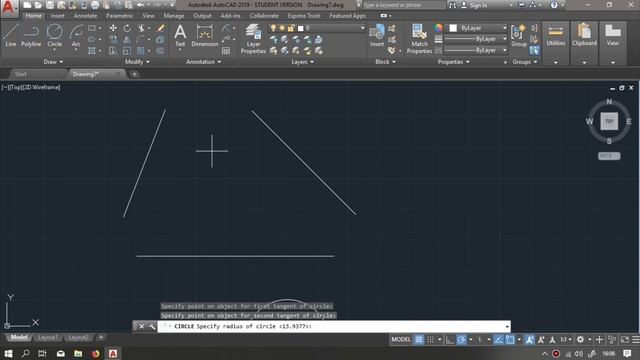Click the Trim tool icon

point(141,28)
